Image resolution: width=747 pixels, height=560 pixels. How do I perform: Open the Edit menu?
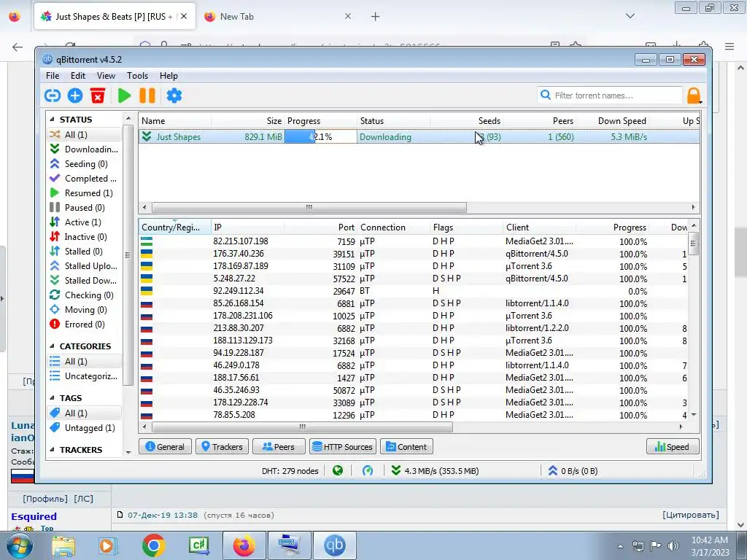point(77,76)
